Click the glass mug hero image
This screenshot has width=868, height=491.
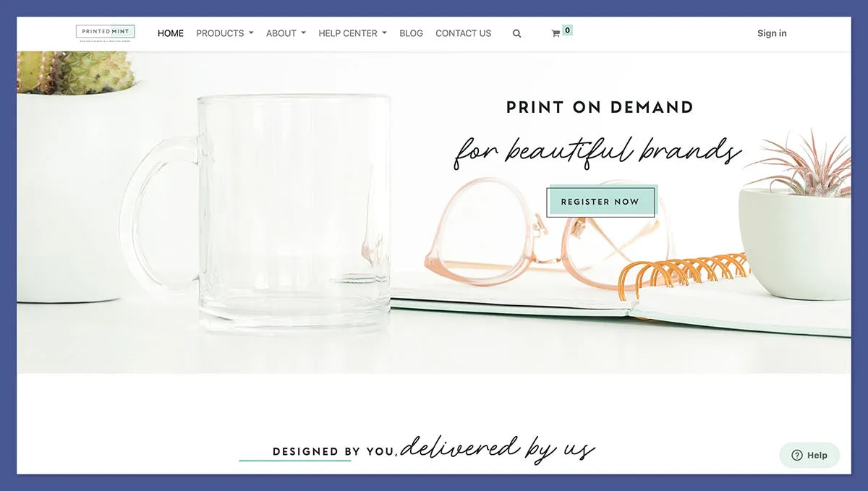(x=257, y=213)
